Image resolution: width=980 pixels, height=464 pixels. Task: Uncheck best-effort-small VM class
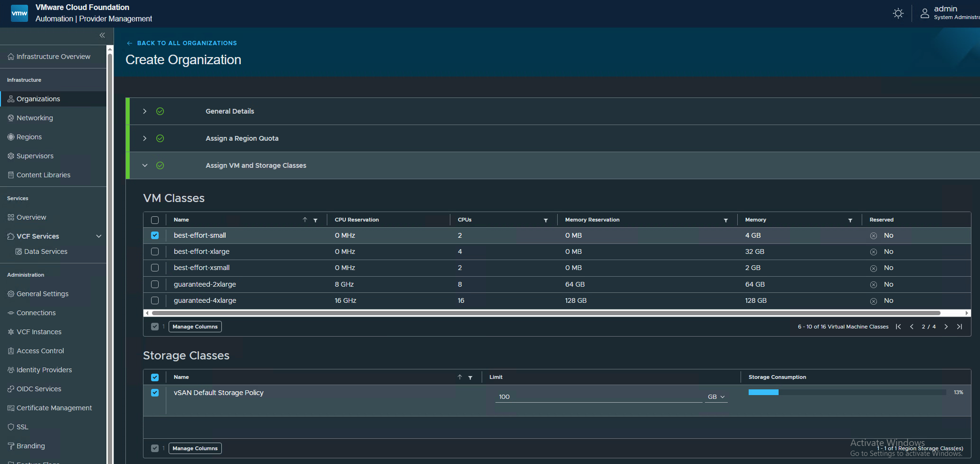(x=155, y=235)
